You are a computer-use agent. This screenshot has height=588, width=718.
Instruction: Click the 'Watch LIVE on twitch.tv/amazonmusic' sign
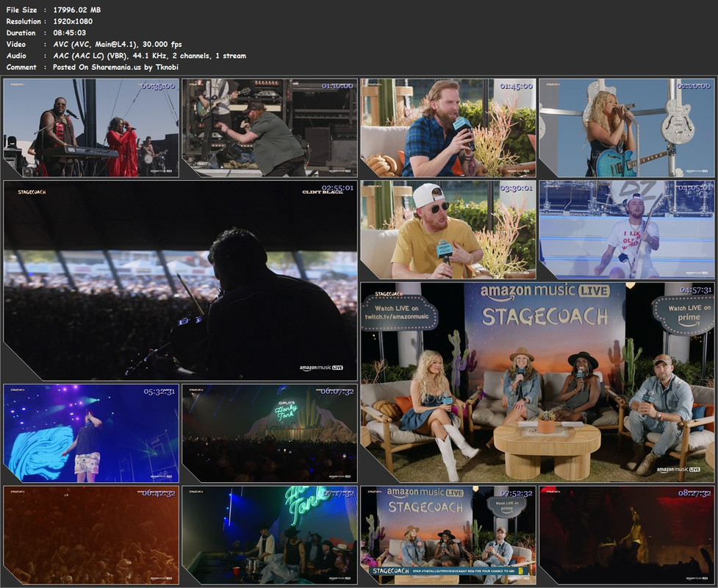tap(397, 312)
